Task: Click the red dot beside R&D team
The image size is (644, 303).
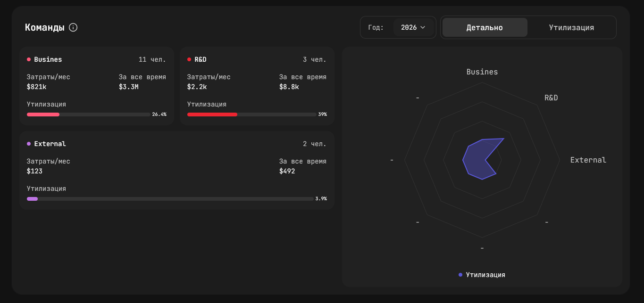Action: [x=188, y=59]
